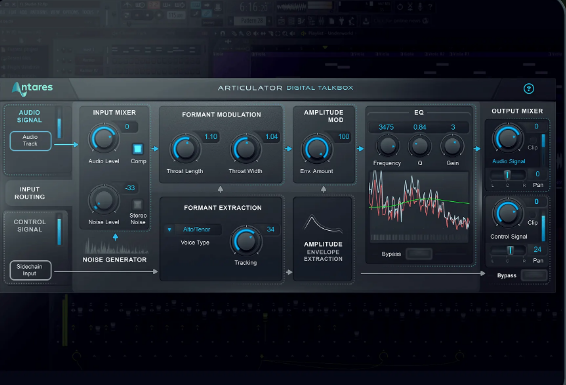
Task: Open the help question mark icon
Action: tap(529, 88)
